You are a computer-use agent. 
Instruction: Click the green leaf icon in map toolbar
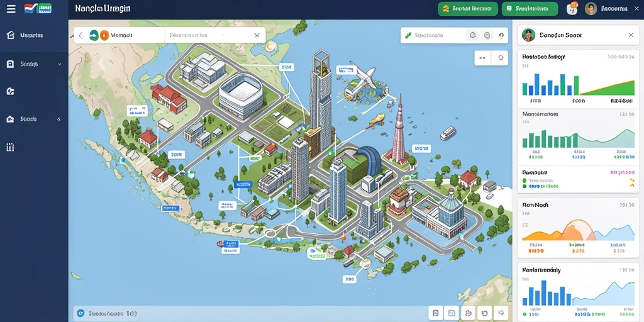pos(408,36)
